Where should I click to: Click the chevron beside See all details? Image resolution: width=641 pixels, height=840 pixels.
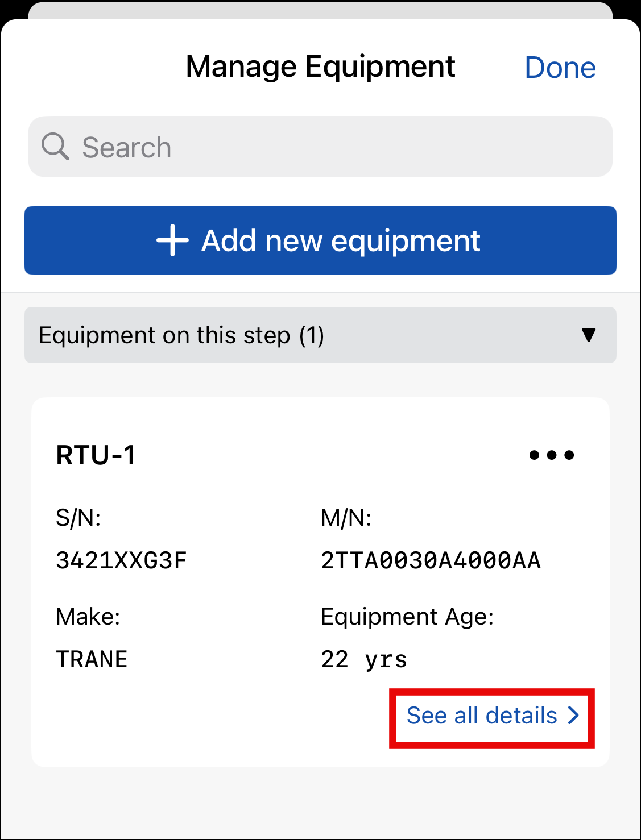pos(573,715)
